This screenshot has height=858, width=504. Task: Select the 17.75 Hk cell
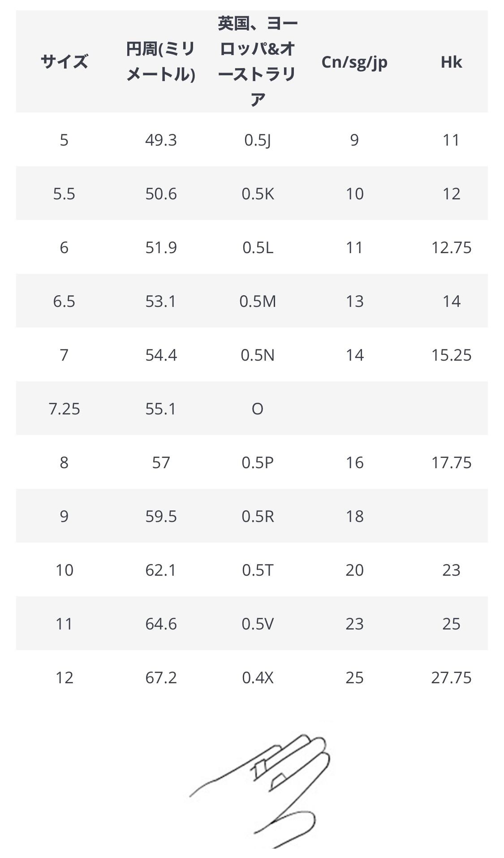pyautogui.click(x=451, y=463)
